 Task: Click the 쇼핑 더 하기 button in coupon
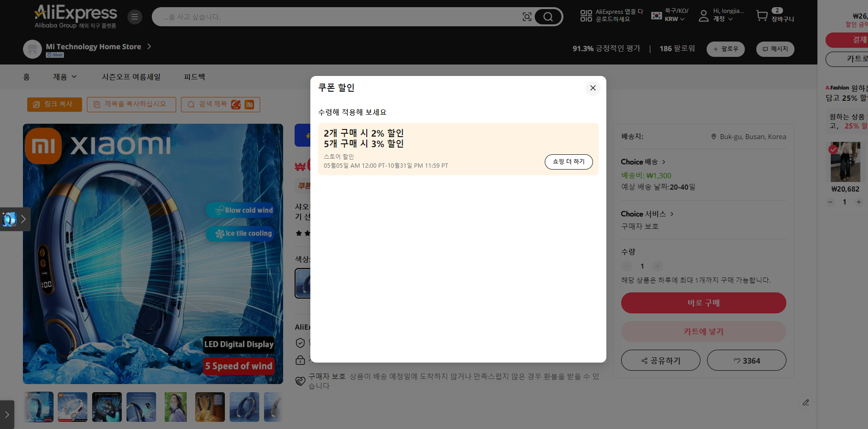569,162
